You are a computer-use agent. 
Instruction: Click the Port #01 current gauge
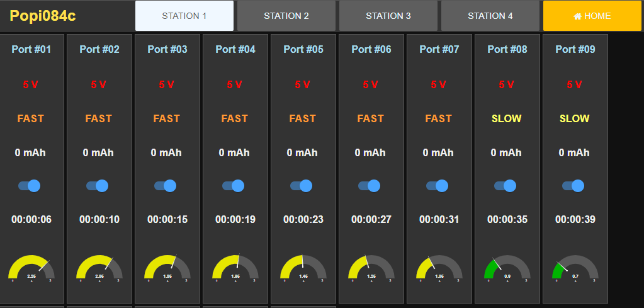pos(31,268)
